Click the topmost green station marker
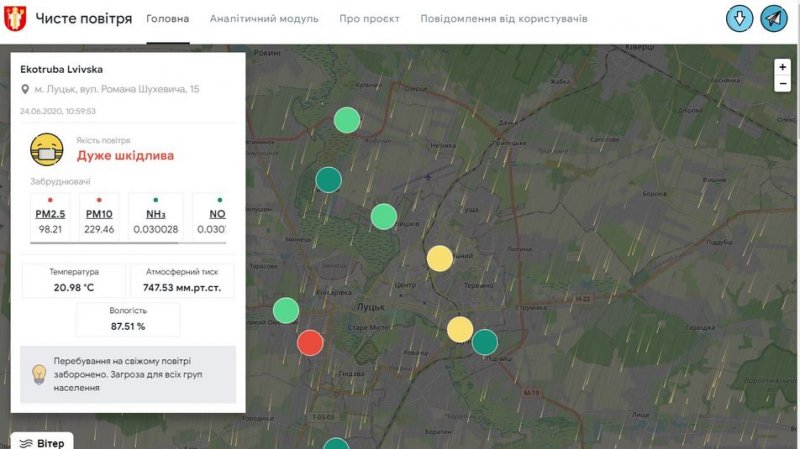This screenshot has width=800, height=449. click(x=347, y=121)
